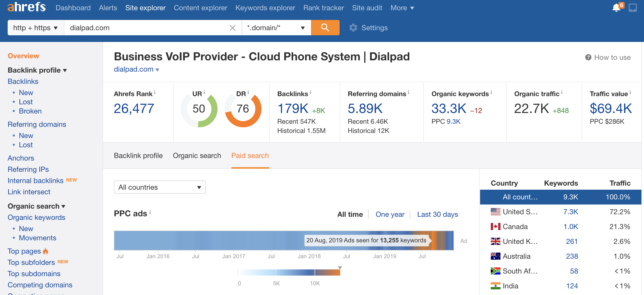Viewport: 644px width, 295px height.
Task: Click info icon beside PPC ads
Action: point(150,212)
